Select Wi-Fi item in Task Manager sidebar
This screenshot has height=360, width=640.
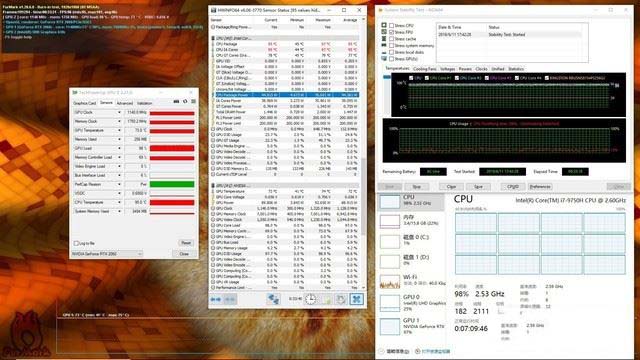point(411,280)
